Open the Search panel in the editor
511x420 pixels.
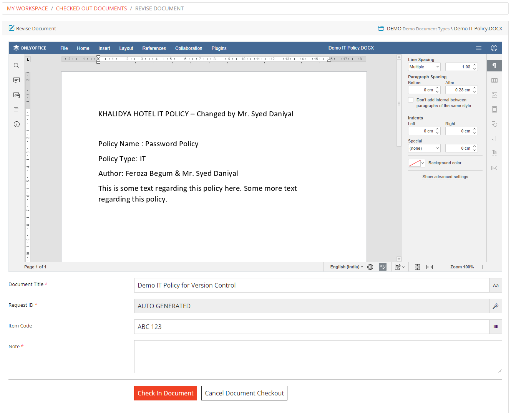point(16,65)
